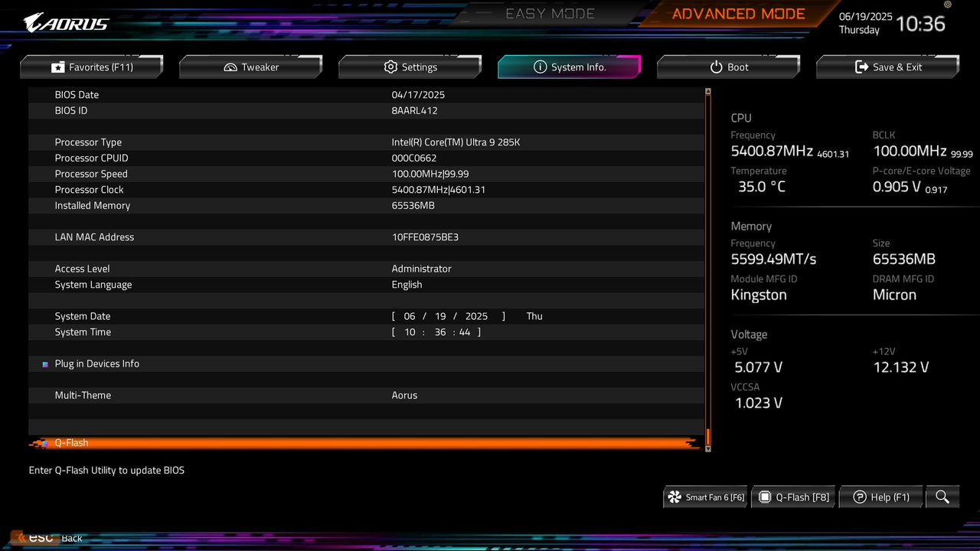
Task: Switch to the Tweaker tab
Action: click(x=251, y=67)
